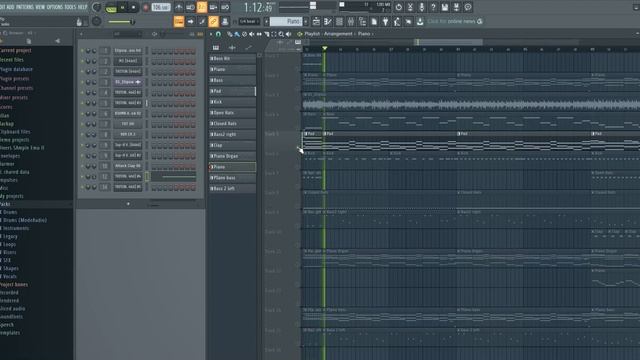The height and width of the screenshot is (360, 640).
Task: Click the stop transport button
Action: tap(133, 7)
